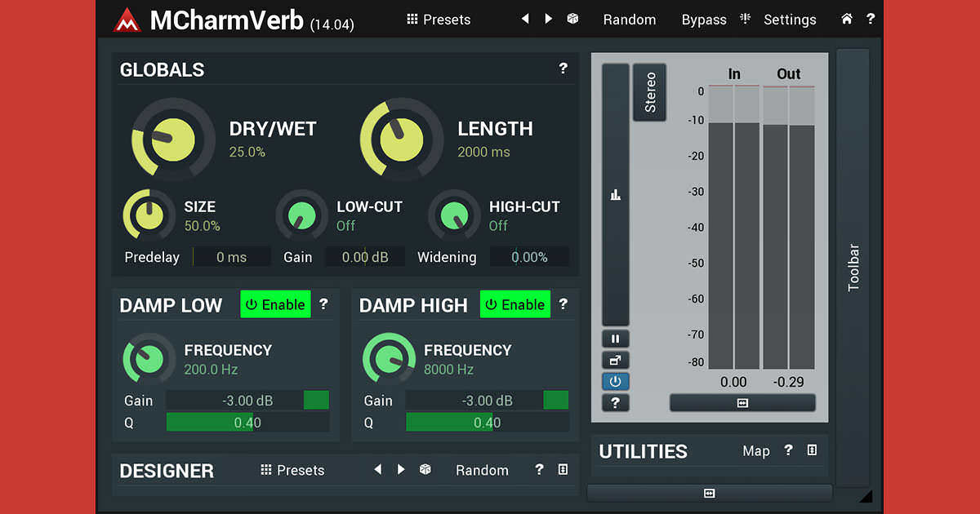The image size is (980, 514).
Task: Click the top dice randomize icon
Action: [572, 19]
